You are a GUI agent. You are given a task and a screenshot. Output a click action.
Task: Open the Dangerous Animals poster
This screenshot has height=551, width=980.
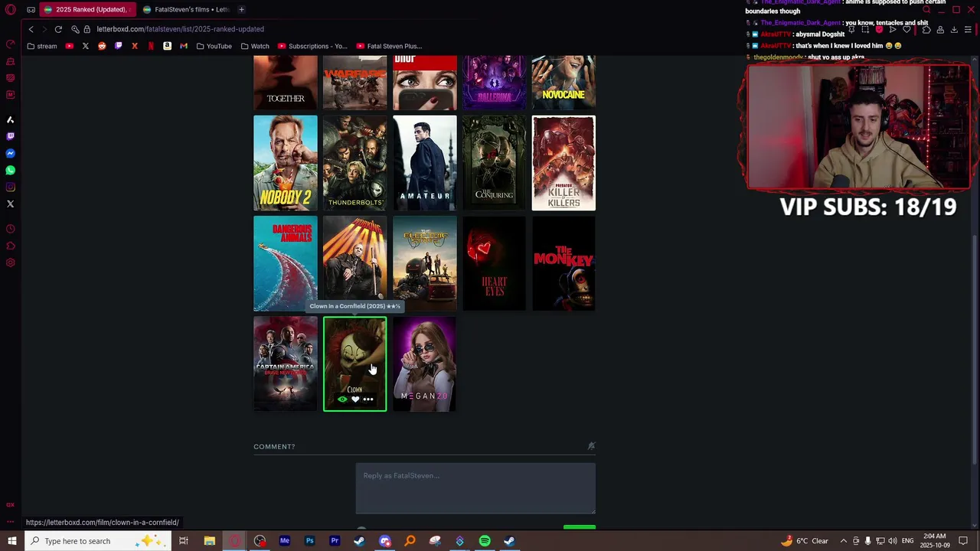point(286,263)
